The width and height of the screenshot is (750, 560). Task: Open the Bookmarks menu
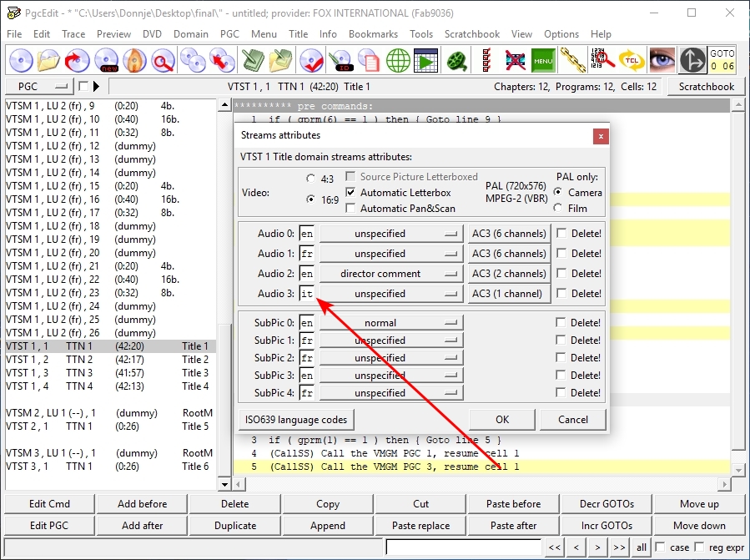click(x=373, y=34)
